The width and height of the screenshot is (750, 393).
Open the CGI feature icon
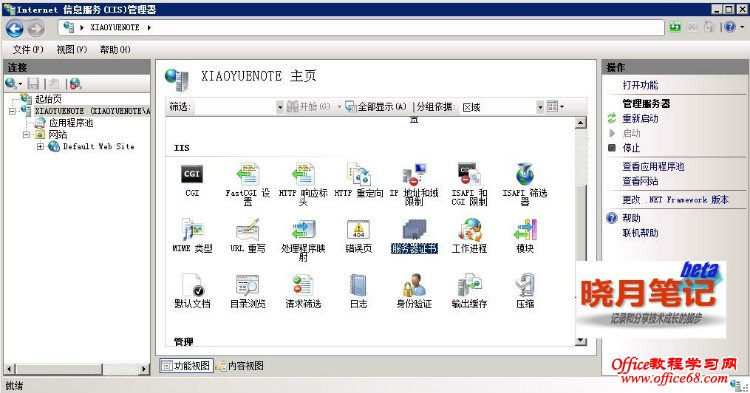tap(192, 175)
